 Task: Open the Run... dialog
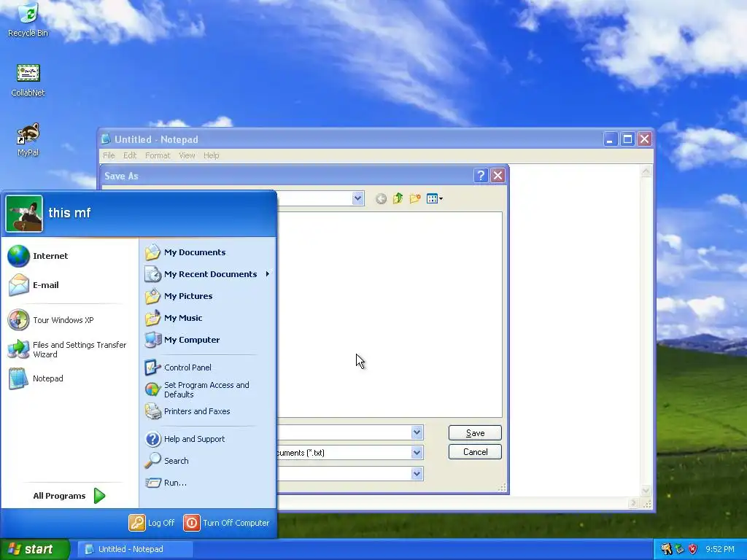(208, 483)
